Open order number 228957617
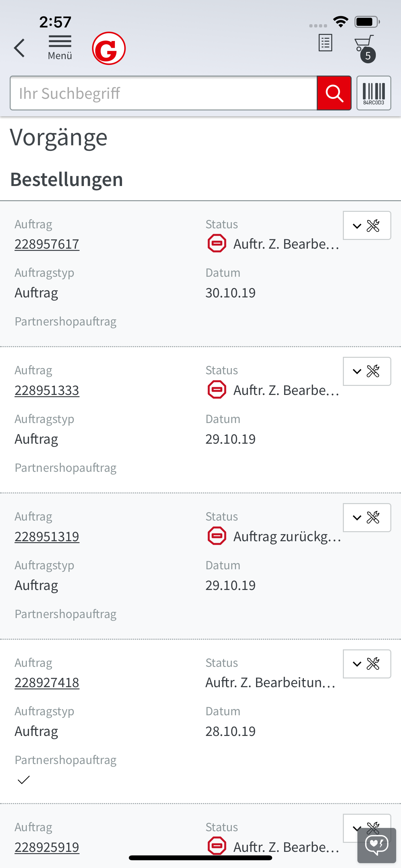This screenshot has height=868, width=401. coord(47,244)
